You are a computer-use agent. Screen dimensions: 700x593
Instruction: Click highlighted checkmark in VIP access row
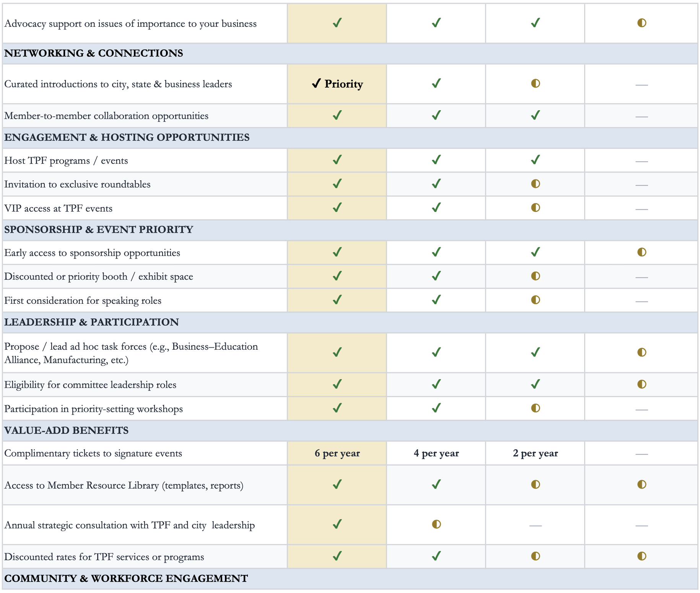click(x=337, y=208)
